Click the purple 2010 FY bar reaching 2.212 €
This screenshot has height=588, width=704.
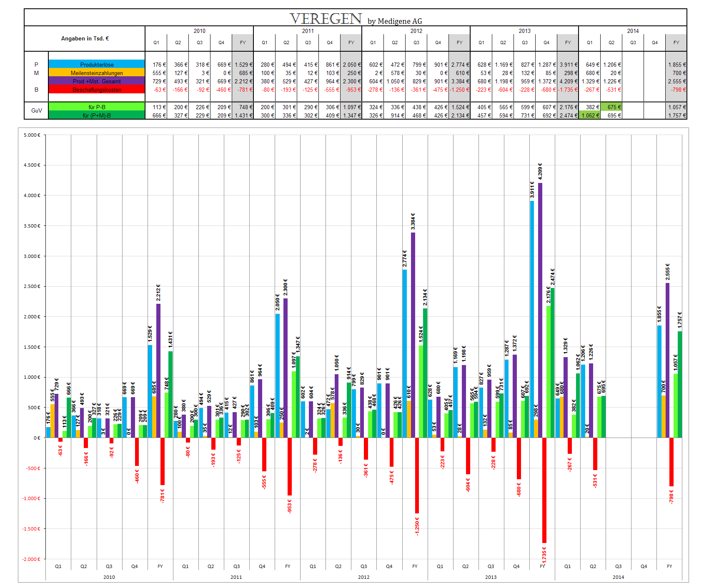coord(158,371)
